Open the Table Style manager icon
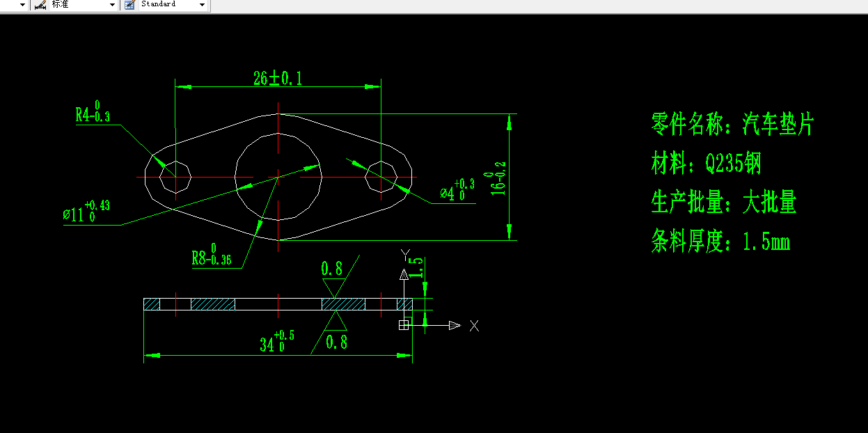 129,4
